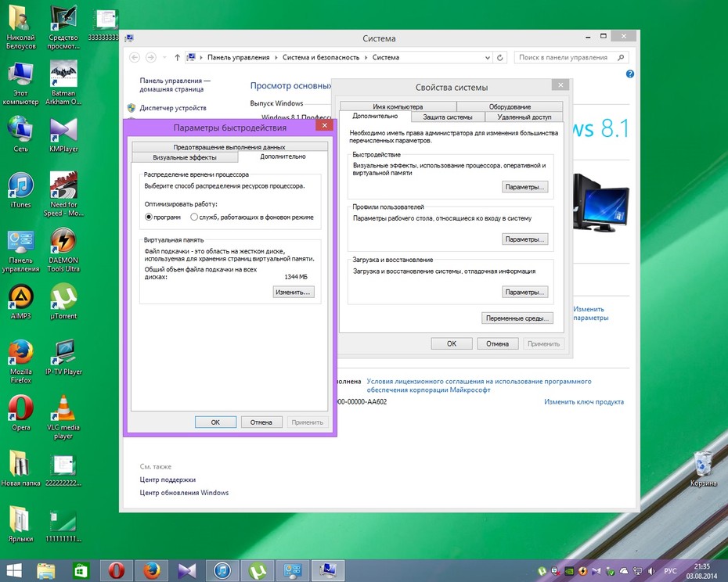Open the РУС language indicator in tray

click(670, 570)
